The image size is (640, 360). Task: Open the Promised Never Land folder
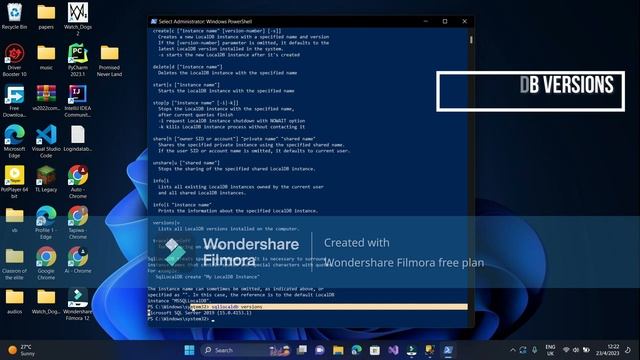pos(109,60)
